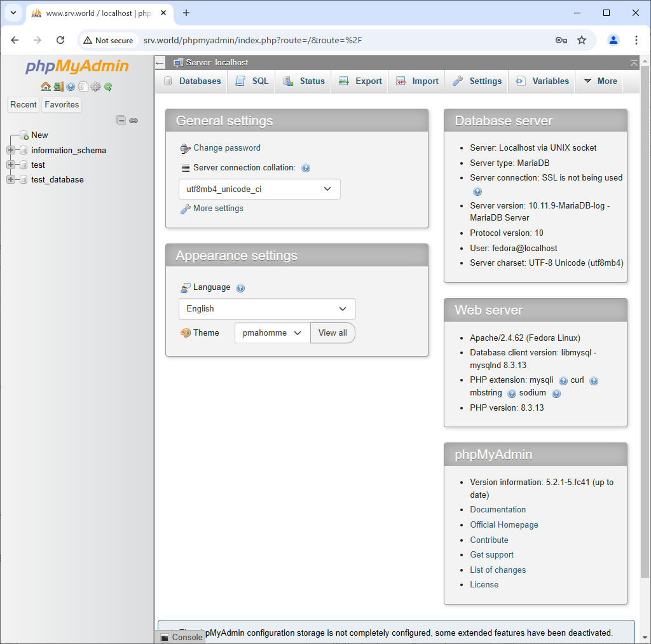Click the Change password link
651x644 pixels.
(227, 148)
